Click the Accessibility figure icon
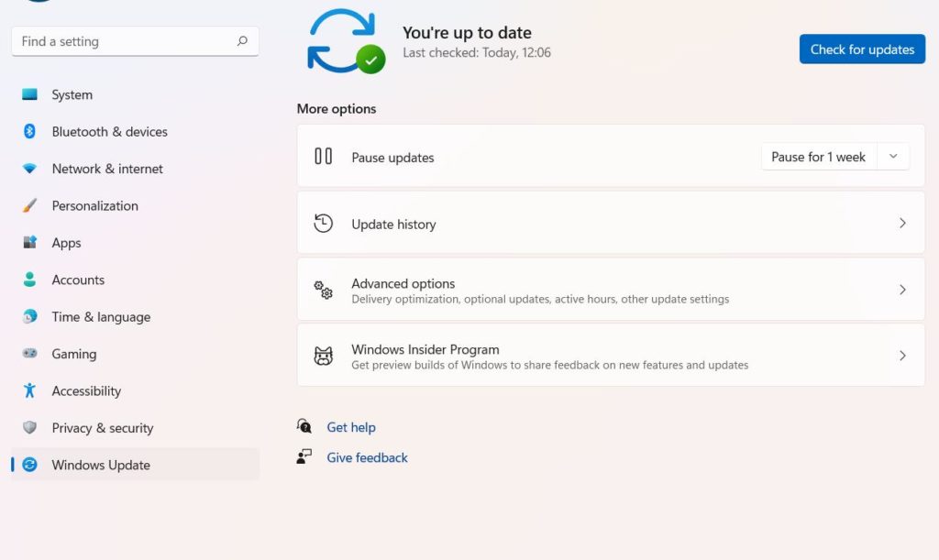The width and height of the screenshot is (939, 560). tap(29, 390)
